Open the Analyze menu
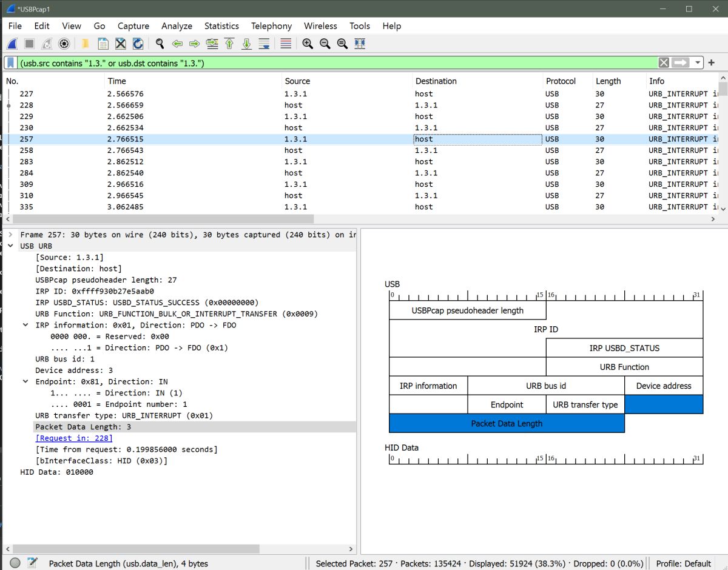This screenshot has width=728, height=570. (177, 26)
